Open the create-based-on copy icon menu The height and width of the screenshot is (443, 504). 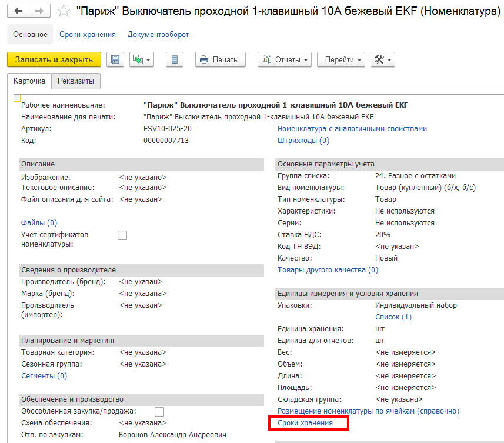142,59
